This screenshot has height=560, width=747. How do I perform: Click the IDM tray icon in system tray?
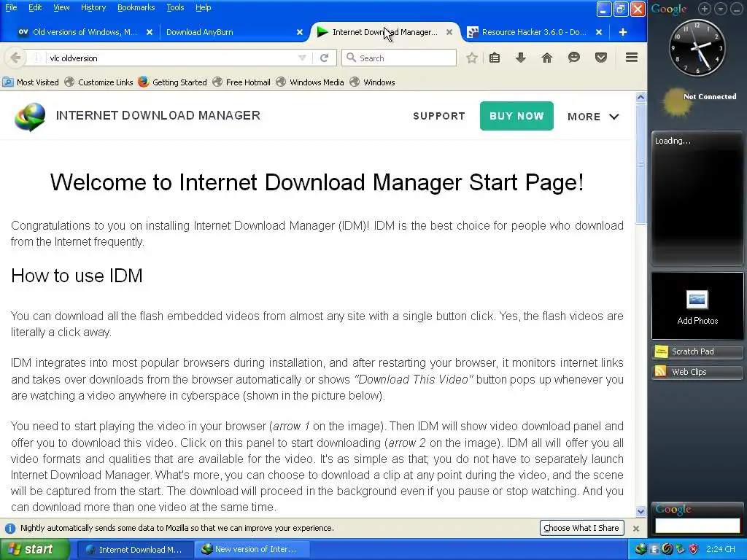(640, 549)
